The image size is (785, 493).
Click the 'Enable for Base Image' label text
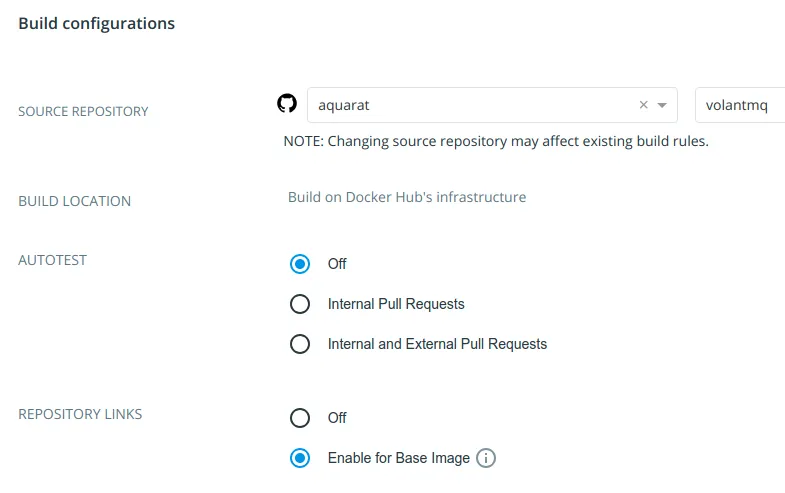point(399,458)
